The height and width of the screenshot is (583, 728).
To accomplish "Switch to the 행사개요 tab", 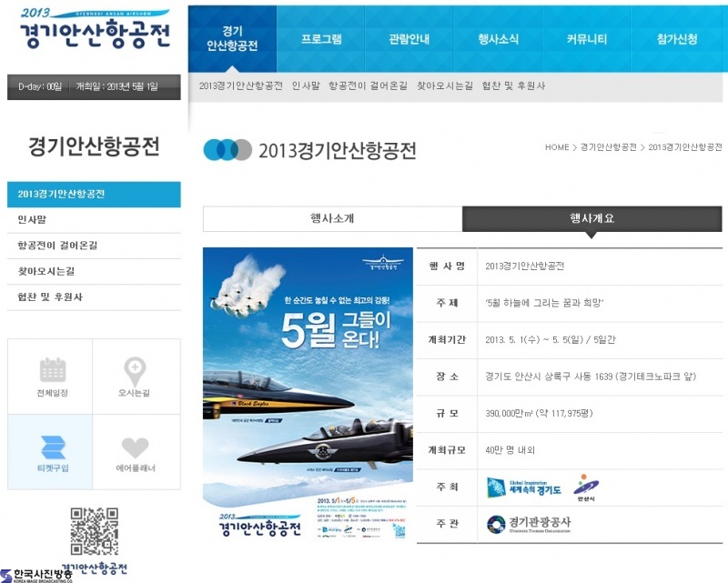I will click(x=592, y=218).
